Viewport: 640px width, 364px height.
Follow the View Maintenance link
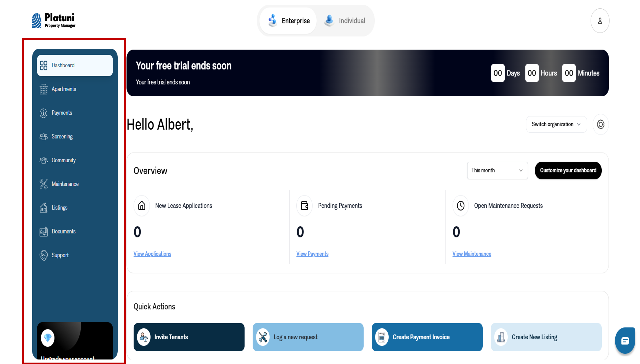(x=472, y=254)
